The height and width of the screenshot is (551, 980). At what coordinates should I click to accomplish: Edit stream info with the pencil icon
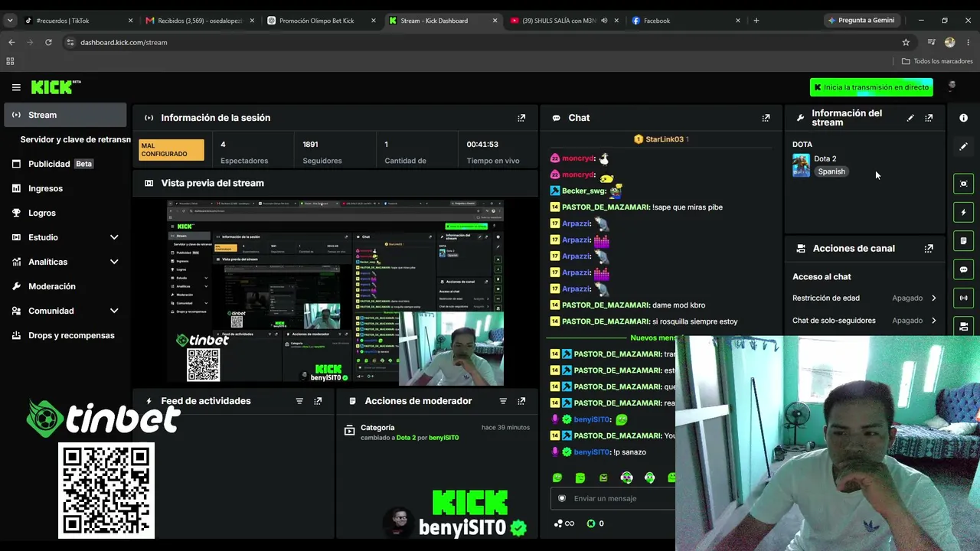910,118
